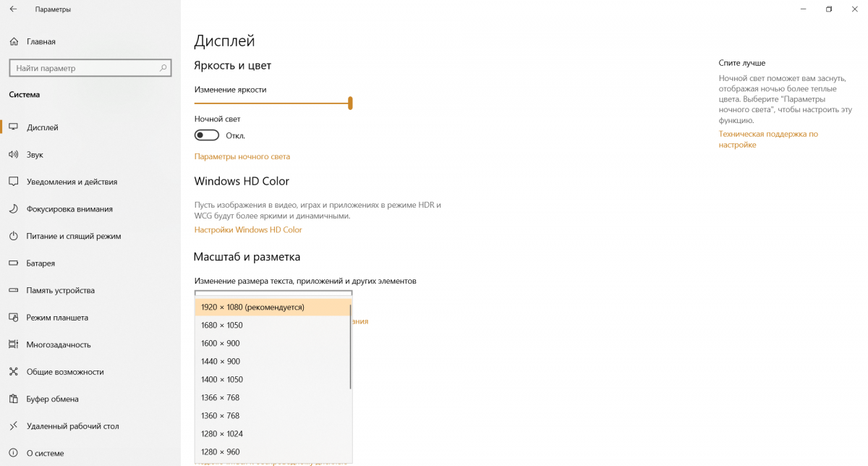Screen dimensions: 868x466
Task: Go to Удаленный рабочий стол section
Action: point(72,426)
